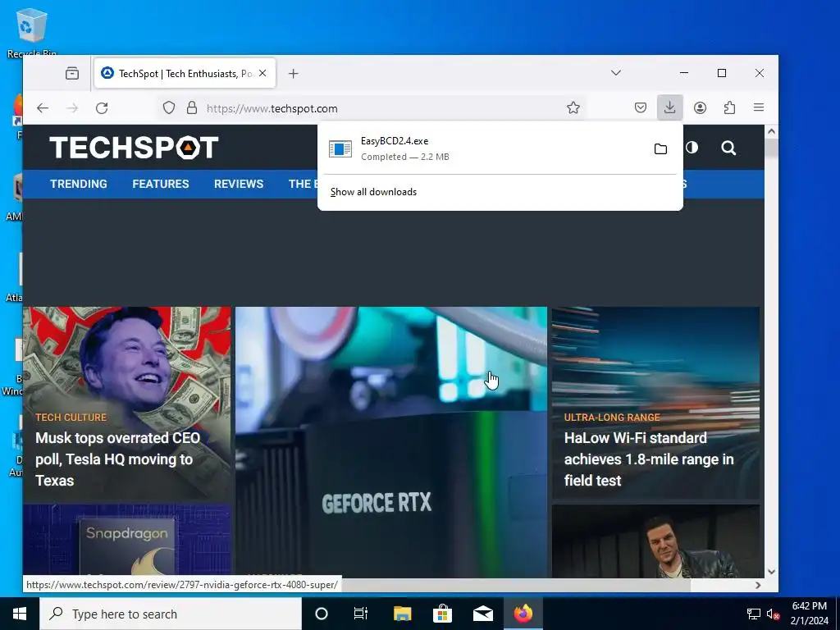Image resolution: width=840 pixels, height=630 pixels.
Task: Close the TechSpot browser tab
Action: coord(262,73)
